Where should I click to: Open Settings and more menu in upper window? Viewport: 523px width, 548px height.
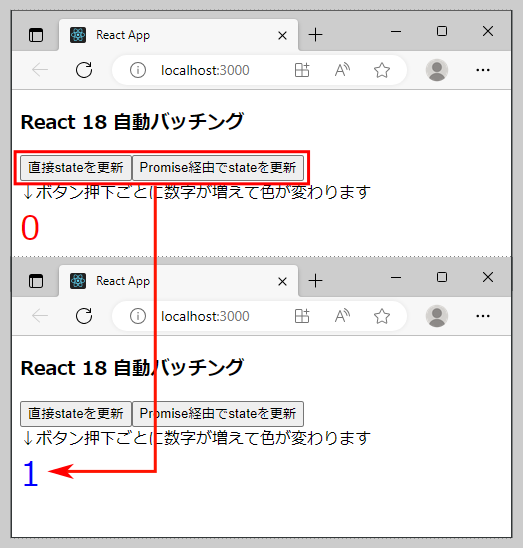pos(483,70)
